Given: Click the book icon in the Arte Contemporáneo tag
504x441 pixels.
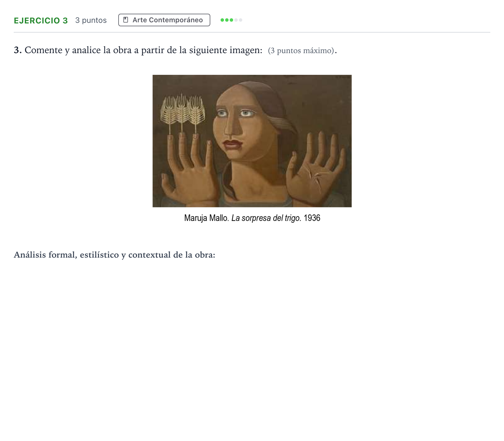Looking at the screenshot, I should coord(125,20).
